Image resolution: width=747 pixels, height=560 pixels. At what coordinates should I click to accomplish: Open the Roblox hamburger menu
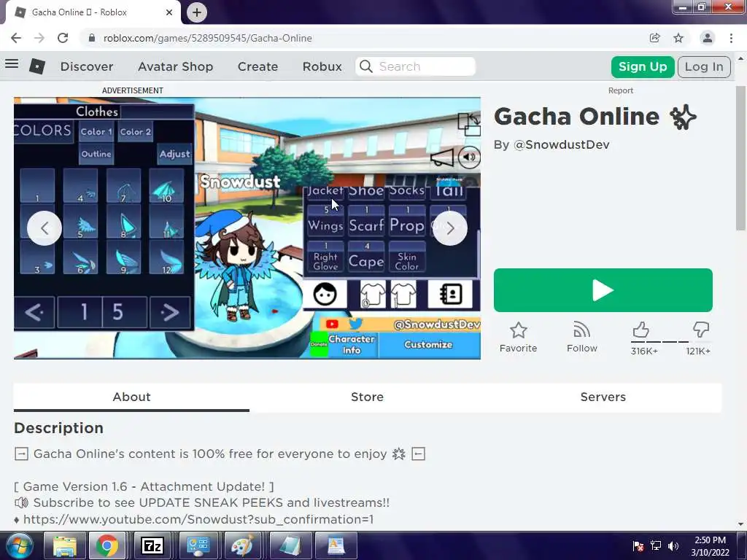click(x=12, y=63)
